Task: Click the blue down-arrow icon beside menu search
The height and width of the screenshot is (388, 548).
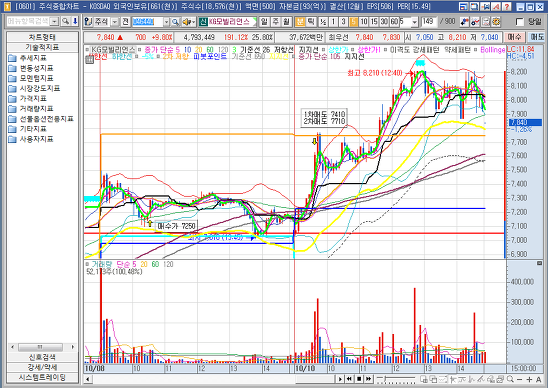Action: pos(75,22)
